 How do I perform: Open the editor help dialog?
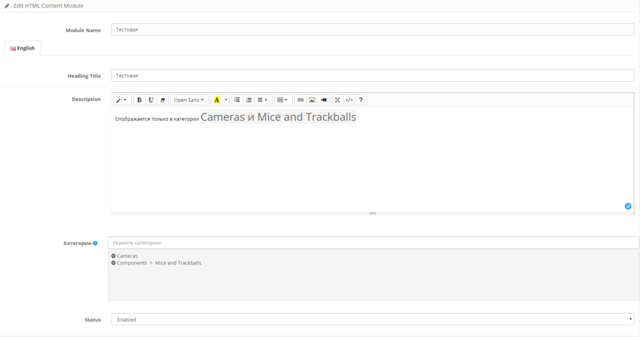pos(361,100)
